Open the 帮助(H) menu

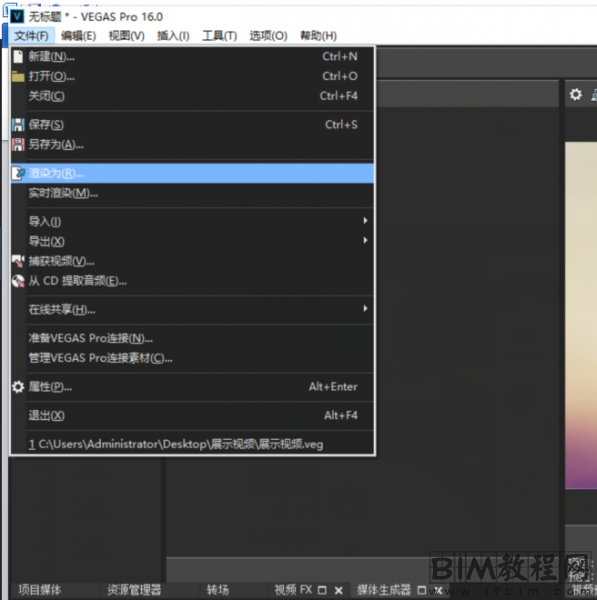(318, 36)
